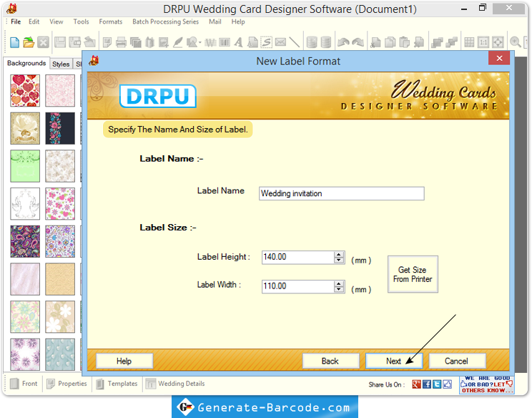Click the Copy pages icon in toolbar
The width and height of the screenshot is (532, 418).
pyautogui.click(x=390, y=42)
